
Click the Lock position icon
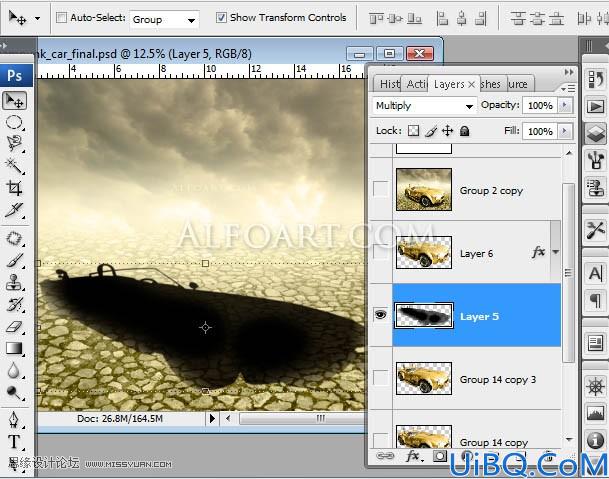coord(447,131)
